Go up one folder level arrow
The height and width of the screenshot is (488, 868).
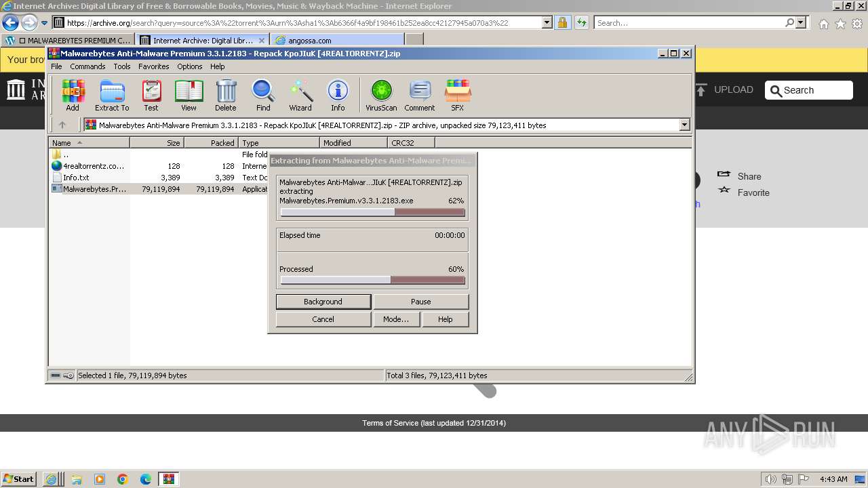pos(62,125)
